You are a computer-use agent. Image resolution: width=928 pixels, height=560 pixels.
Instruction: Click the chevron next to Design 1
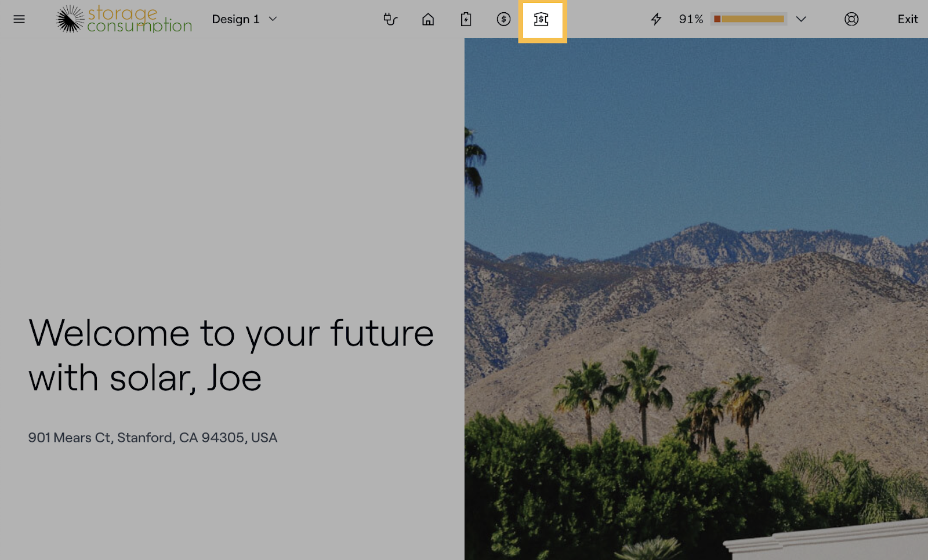(273, 19)
